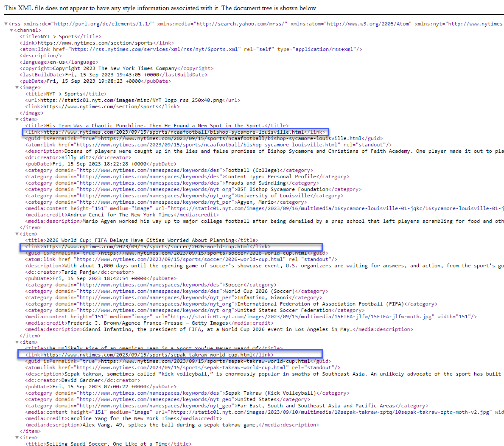
Task: Click the pubDate 07:00:22 line
Action: tap(101, 387)
